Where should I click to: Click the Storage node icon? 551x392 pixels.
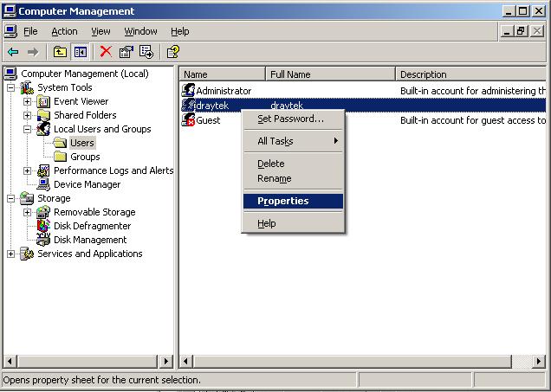tap(27, 198)
